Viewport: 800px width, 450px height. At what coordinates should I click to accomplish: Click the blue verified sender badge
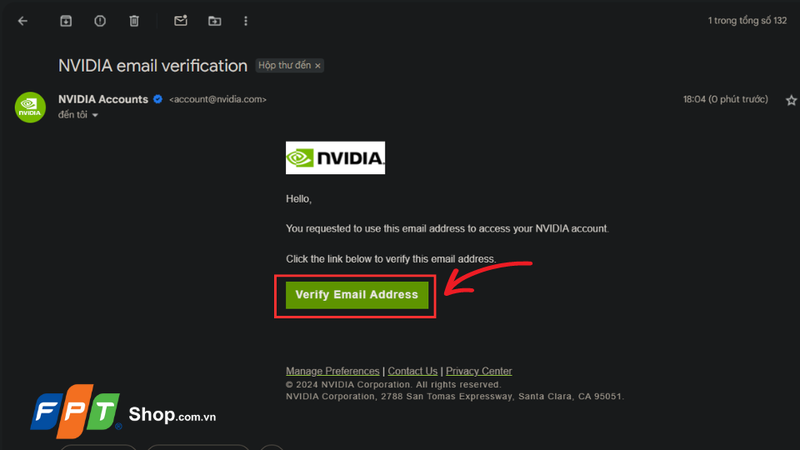(158, 99)
